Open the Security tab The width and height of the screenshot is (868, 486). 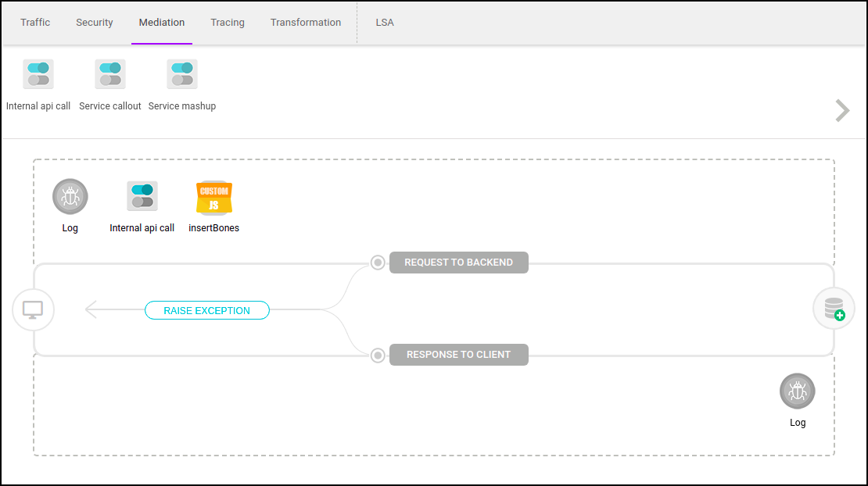pyautogui.click(x=94, y=22)
